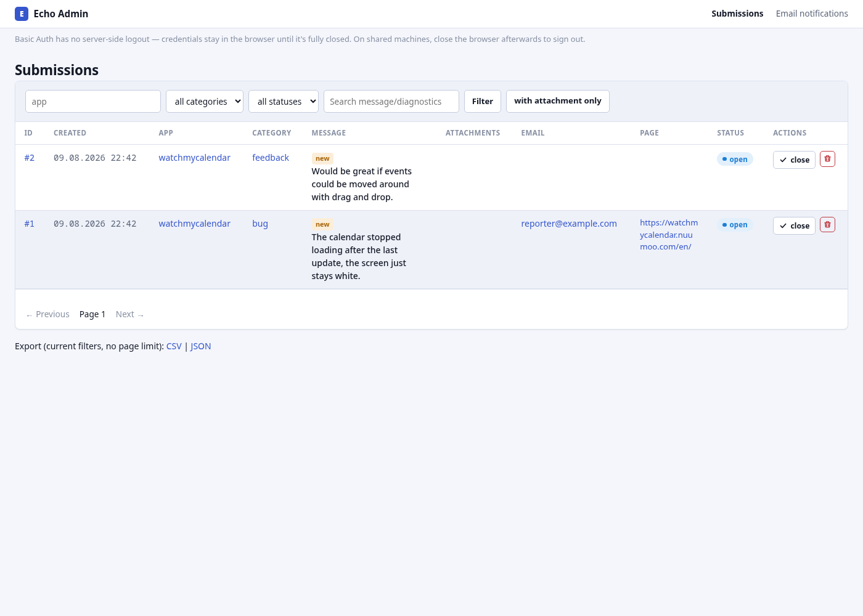Image resolution: width=863 pixels, height=616 pixels.
Task: Click open status badge in row #2
Action: coord(735,159)
